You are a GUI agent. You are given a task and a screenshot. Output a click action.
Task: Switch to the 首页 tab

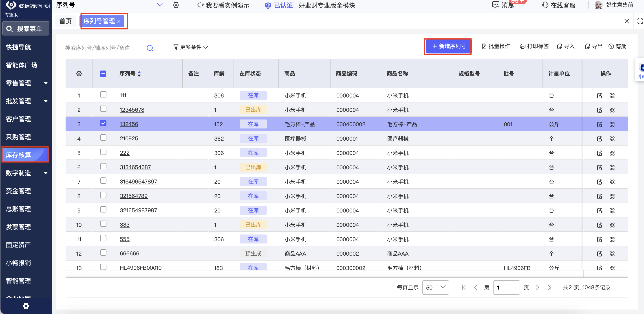coord(66,21)
